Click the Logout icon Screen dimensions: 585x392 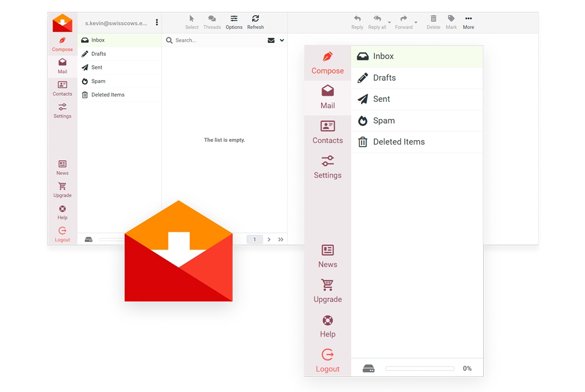327,355
